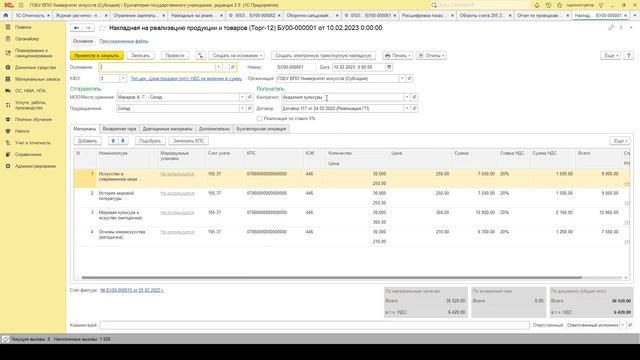Switch to Дополнительно tab

[214, 129]
